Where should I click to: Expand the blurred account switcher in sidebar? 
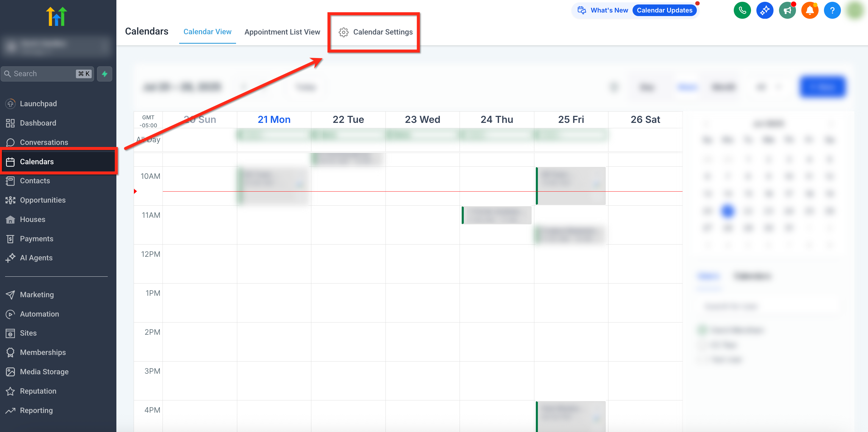coord(56,46)
